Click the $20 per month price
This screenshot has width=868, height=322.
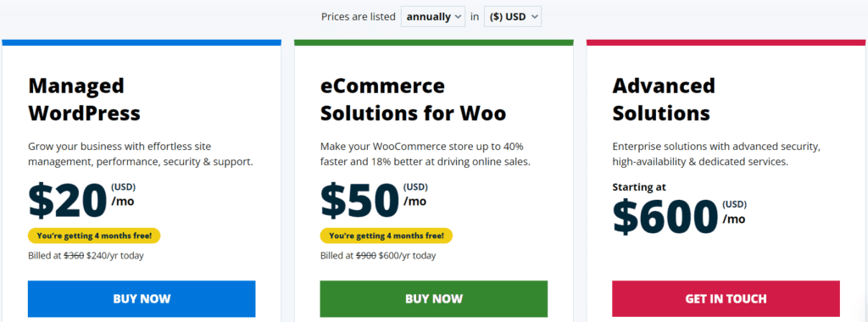tap(82, 200)
